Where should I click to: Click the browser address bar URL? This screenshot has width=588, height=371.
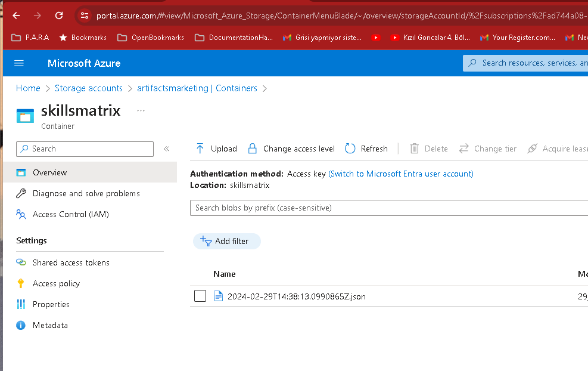[341, 16]
